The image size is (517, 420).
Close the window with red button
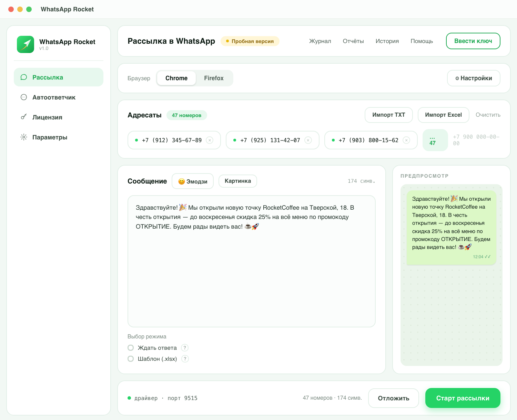(x=11, y=9)
